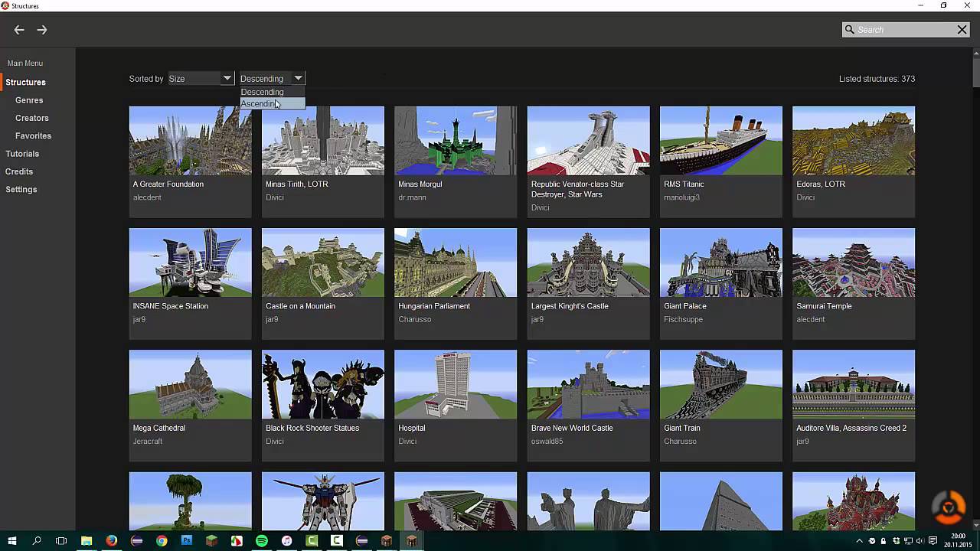Open the Credits page
Viewport: 980px width, 551px height.
[x=19, y=171]
